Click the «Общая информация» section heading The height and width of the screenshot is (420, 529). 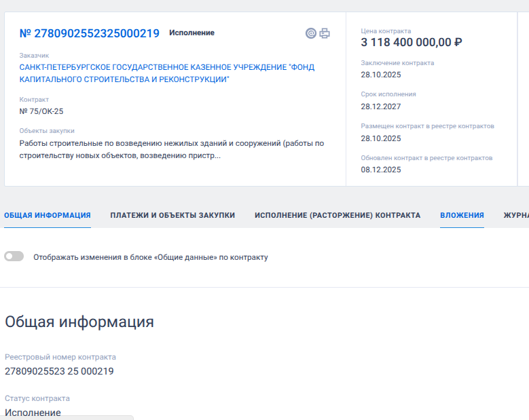point(79,322)
